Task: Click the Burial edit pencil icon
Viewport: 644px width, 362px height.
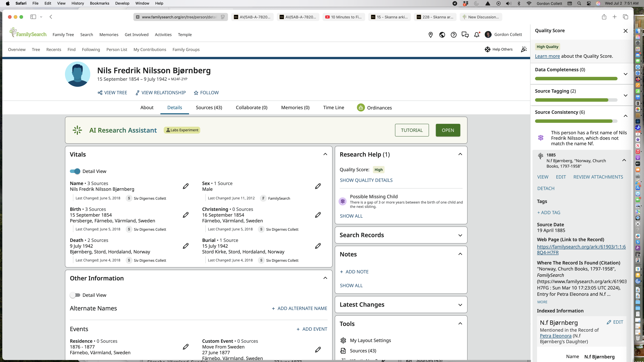Action: (x=318, y=246)
